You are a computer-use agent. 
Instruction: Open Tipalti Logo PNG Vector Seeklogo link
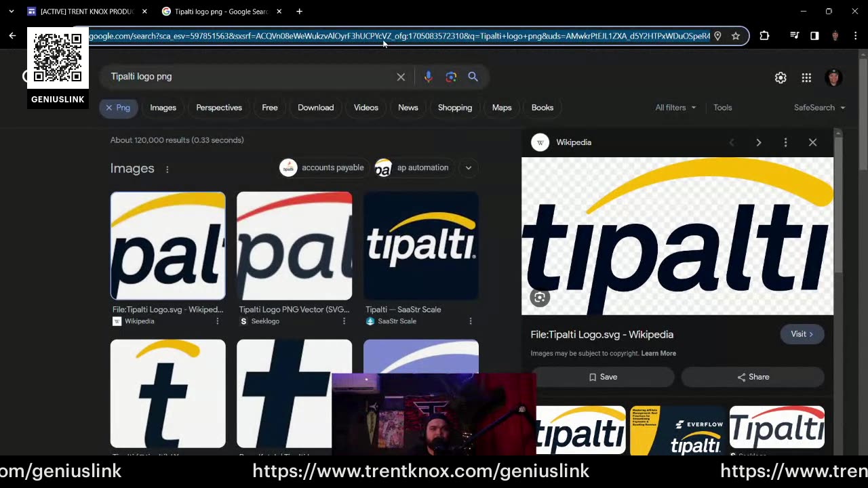point(294,310)
